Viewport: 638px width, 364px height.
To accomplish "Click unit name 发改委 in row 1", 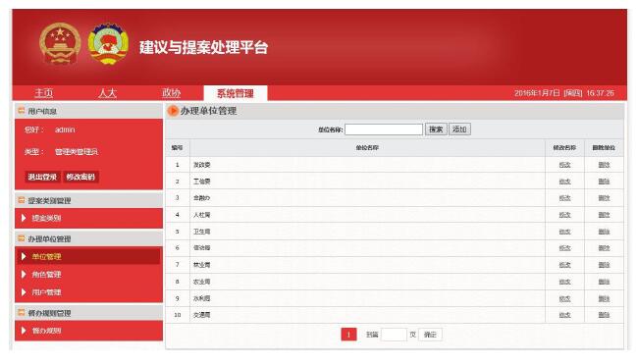I will [202, 165].
